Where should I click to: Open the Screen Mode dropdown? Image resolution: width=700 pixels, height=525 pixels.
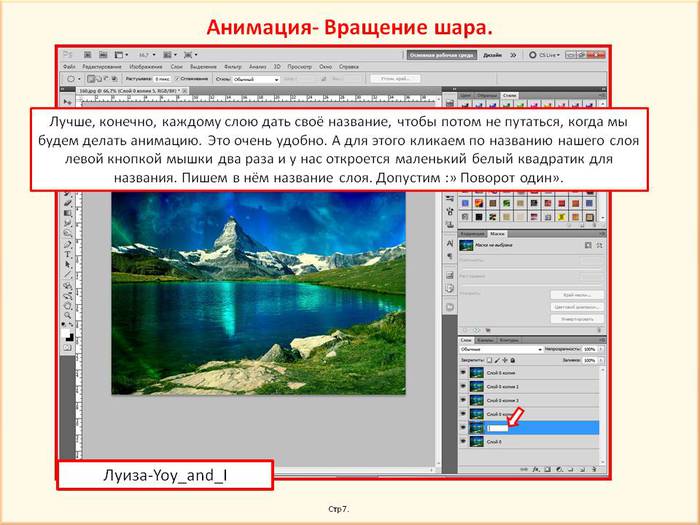pyautogui.click(x=190, y=55)
